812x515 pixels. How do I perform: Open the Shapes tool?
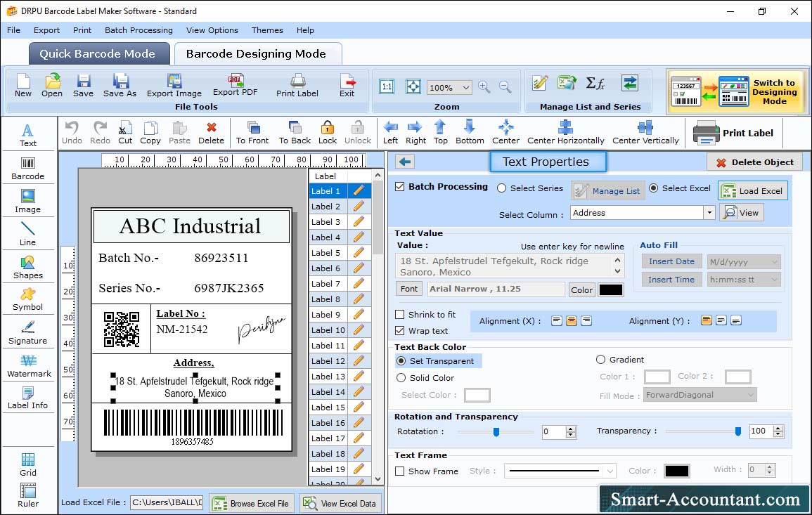pos(28,267)
